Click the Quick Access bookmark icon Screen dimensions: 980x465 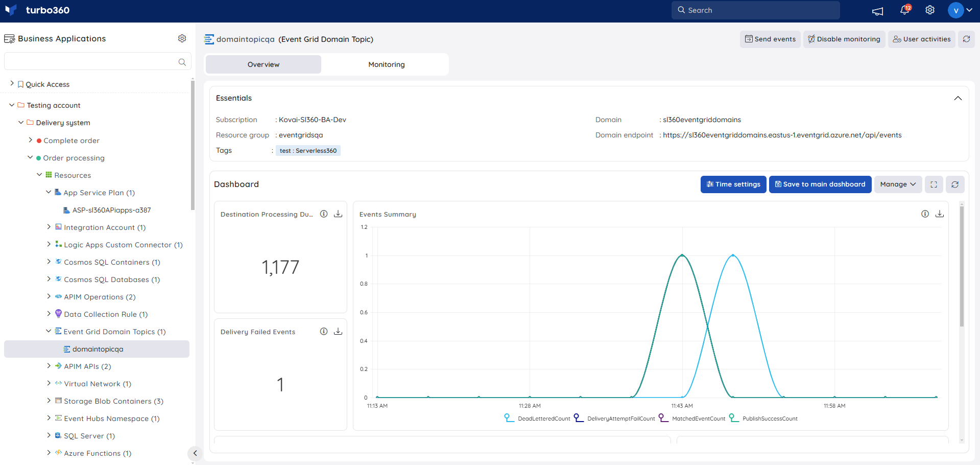(x=20, y=84)
